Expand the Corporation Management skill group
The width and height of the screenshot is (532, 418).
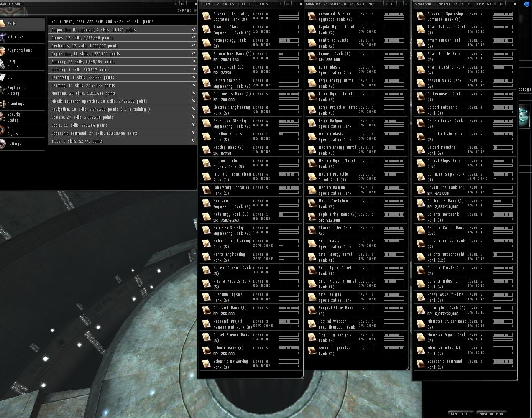coord(194,30)
